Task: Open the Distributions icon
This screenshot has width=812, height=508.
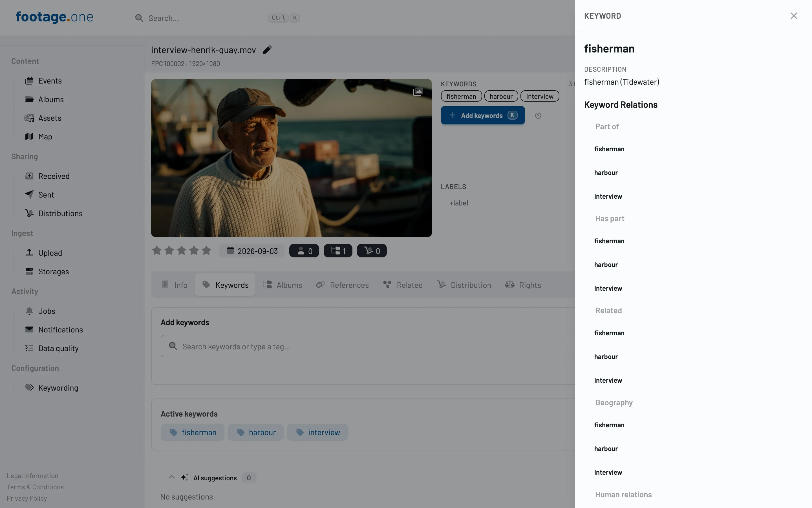Action: click(x=29, y=213)
